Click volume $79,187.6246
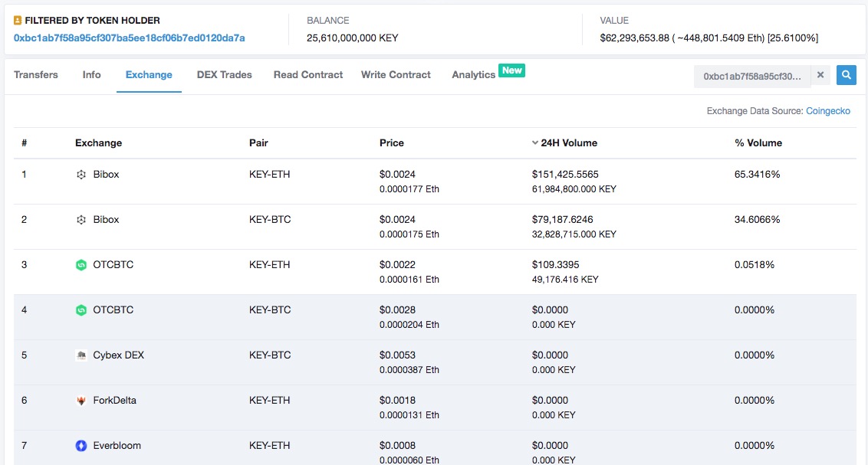The height and width of the screenshot is (465, 868). 562,220
